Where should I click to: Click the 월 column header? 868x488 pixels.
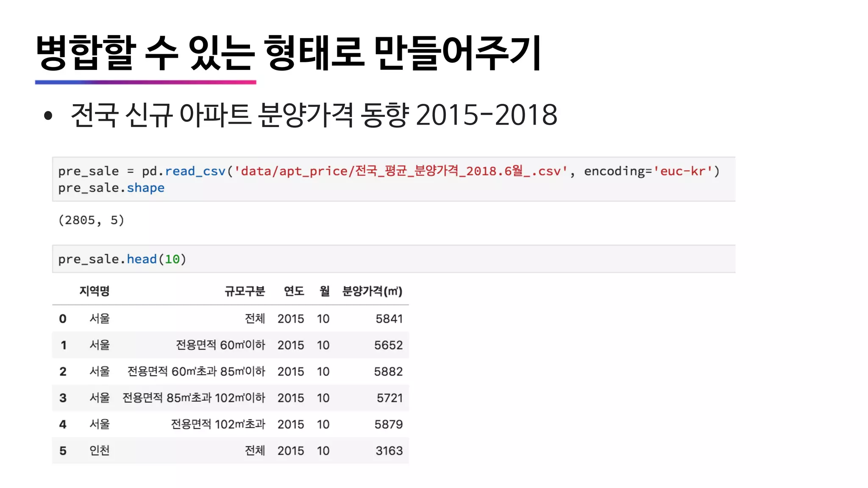point(324,291)
